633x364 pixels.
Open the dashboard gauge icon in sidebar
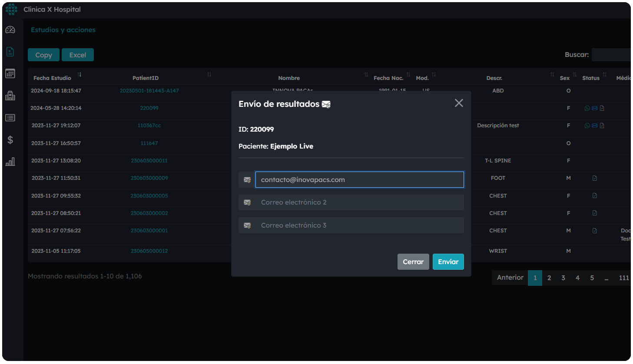tap(10, 30)
